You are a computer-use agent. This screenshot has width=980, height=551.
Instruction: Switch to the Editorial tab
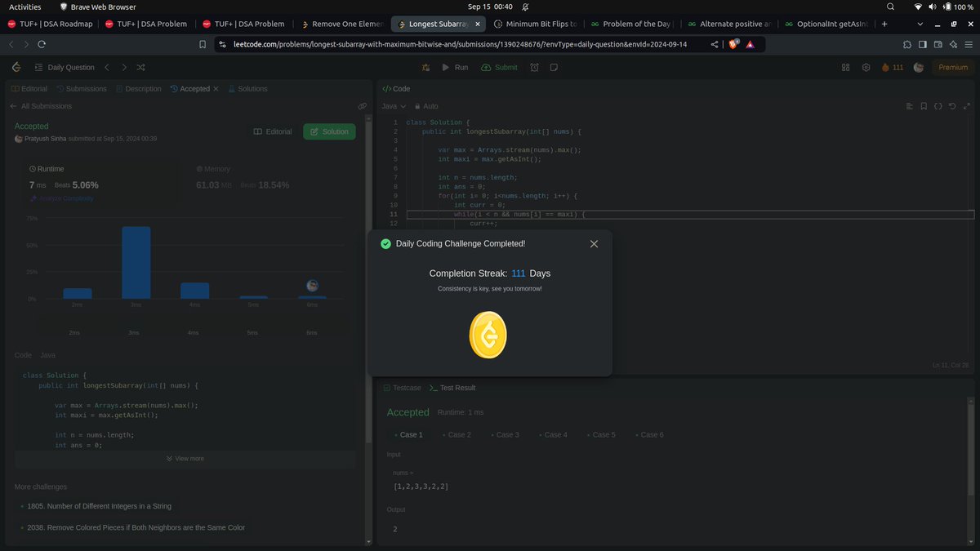[x=29, y=88]
